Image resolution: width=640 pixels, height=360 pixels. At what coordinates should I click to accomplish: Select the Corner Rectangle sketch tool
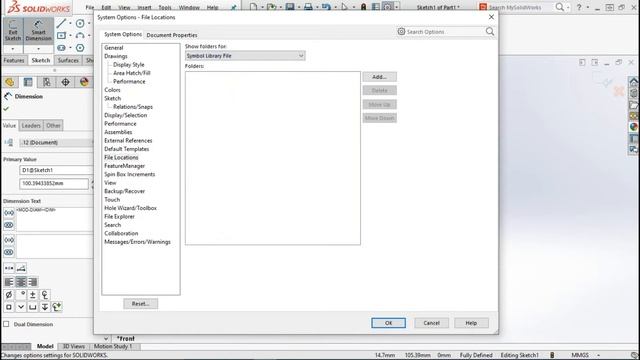tap(61, 36)
